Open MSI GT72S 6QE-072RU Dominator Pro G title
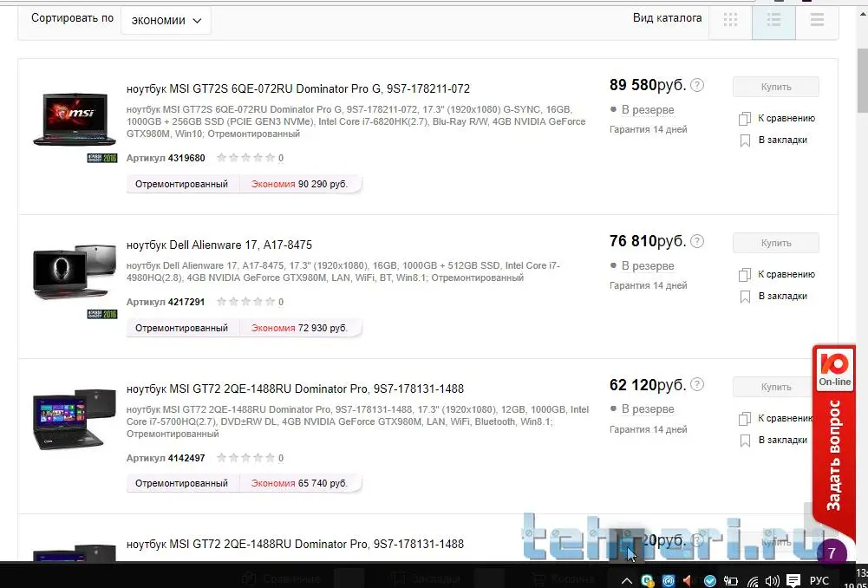 click(297, 88)
